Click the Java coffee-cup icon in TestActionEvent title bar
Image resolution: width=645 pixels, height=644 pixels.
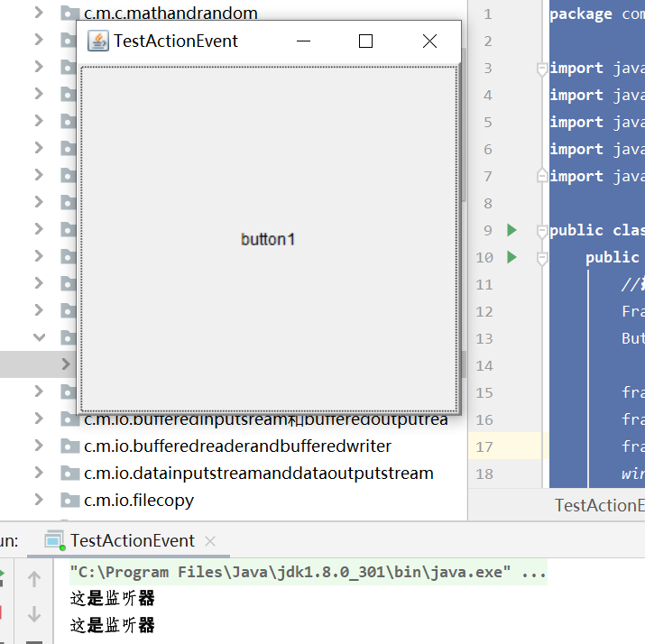click(x=98, y=41)
